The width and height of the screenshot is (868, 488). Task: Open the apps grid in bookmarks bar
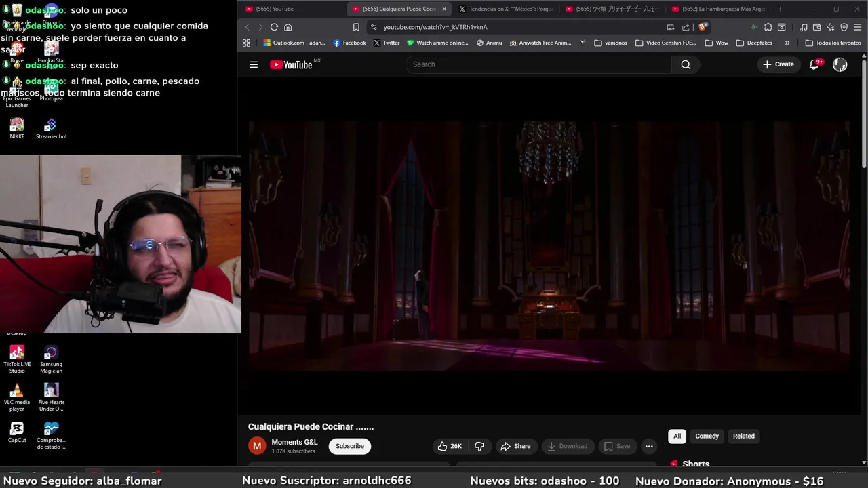pos(246,43)
